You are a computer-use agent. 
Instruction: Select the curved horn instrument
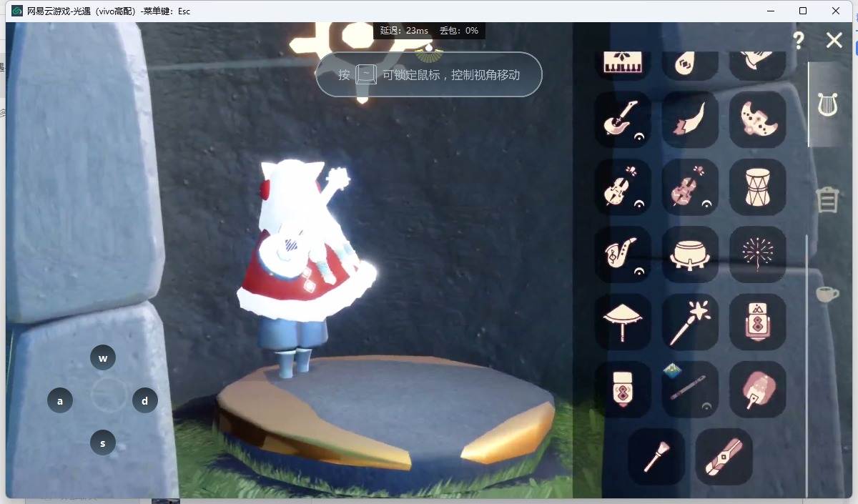(x=690, y=119)
